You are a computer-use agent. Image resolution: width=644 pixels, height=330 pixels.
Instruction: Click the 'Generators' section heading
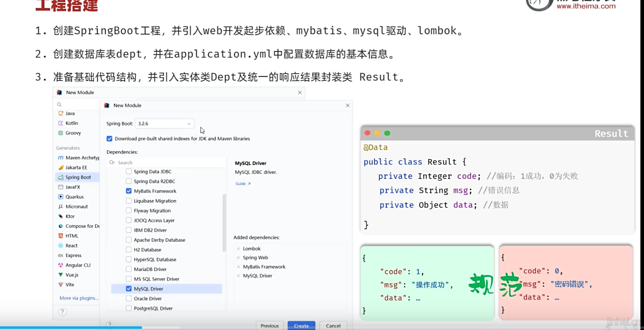click(x=68, y=148)
